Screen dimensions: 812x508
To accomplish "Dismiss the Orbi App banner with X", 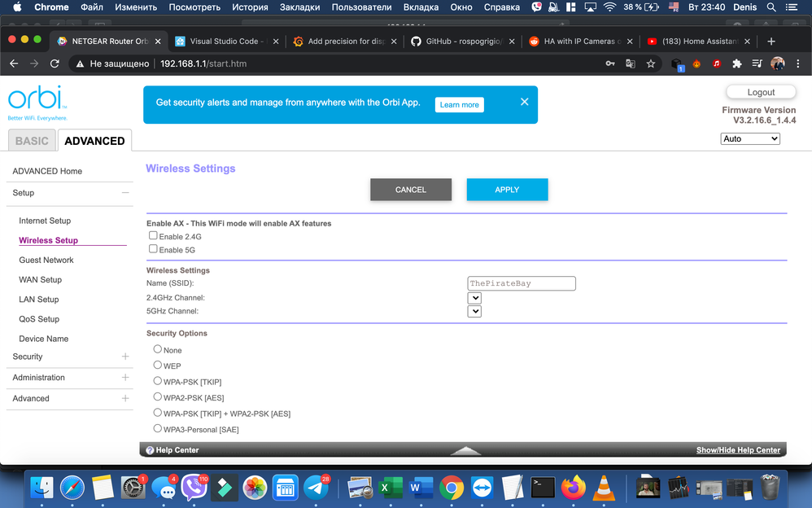I will (524, 102).
